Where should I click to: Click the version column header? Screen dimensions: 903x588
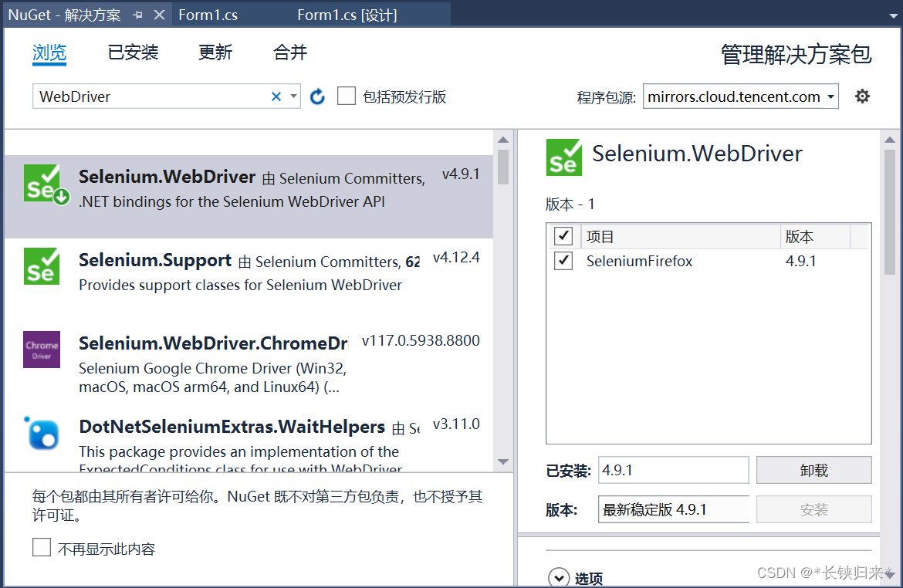click(x=815, y=237)
